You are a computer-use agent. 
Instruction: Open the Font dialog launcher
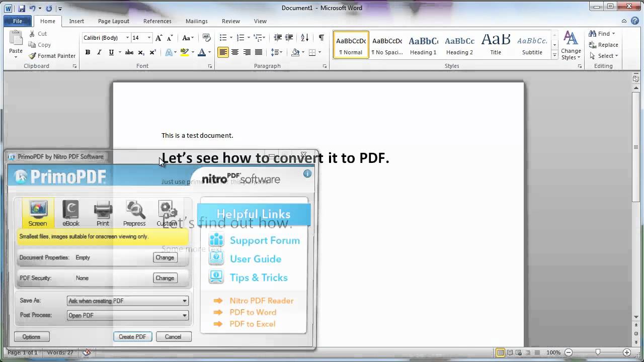click(x=210, y=66)
